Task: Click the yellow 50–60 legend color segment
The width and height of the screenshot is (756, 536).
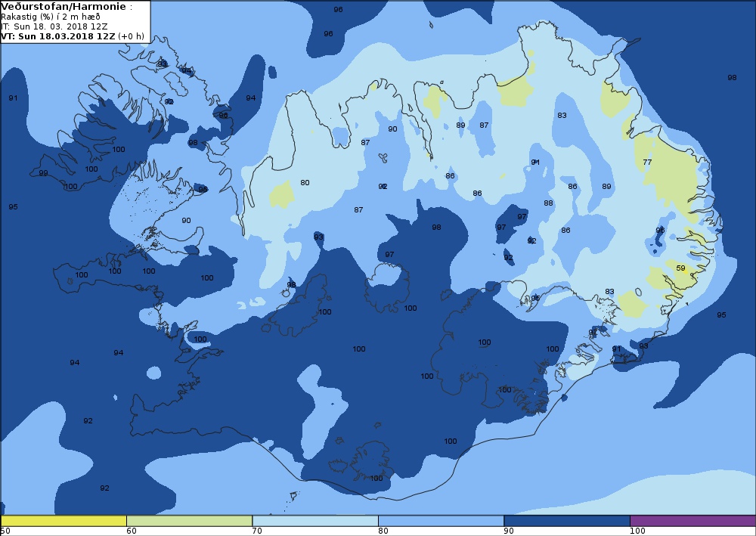Action: [64, 521]
